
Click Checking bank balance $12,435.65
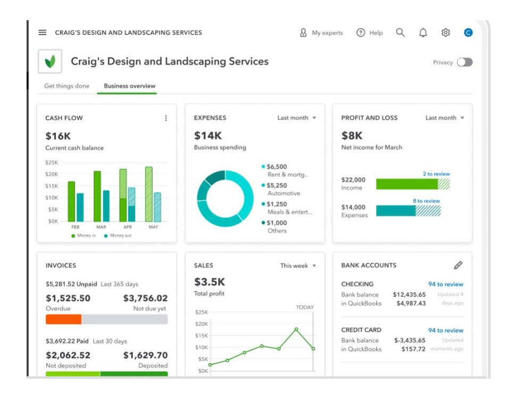pos(409,295)
